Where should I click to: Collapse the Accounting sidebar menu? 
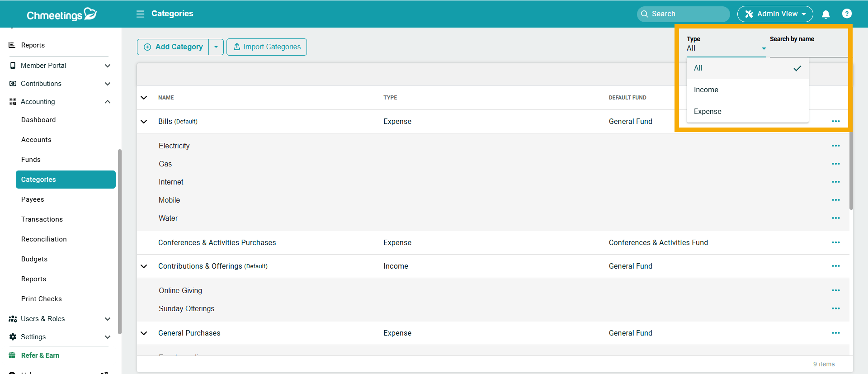click(108, 102)
